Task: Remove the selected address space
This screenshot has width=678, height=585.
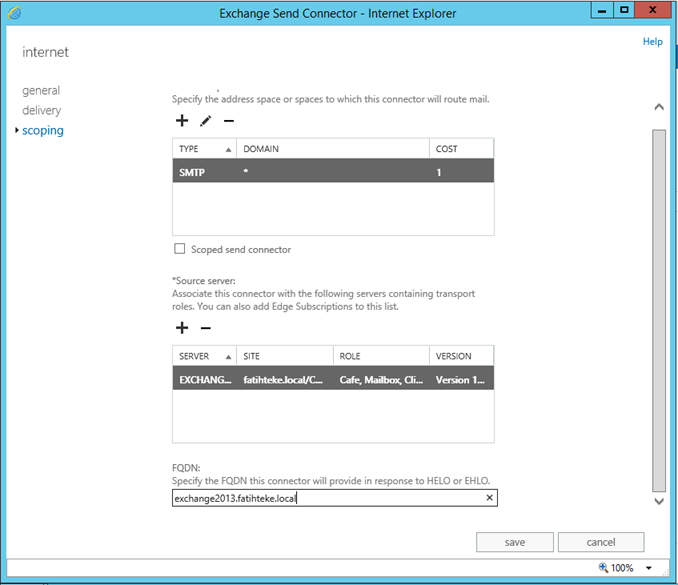Action: click(229, 121)
